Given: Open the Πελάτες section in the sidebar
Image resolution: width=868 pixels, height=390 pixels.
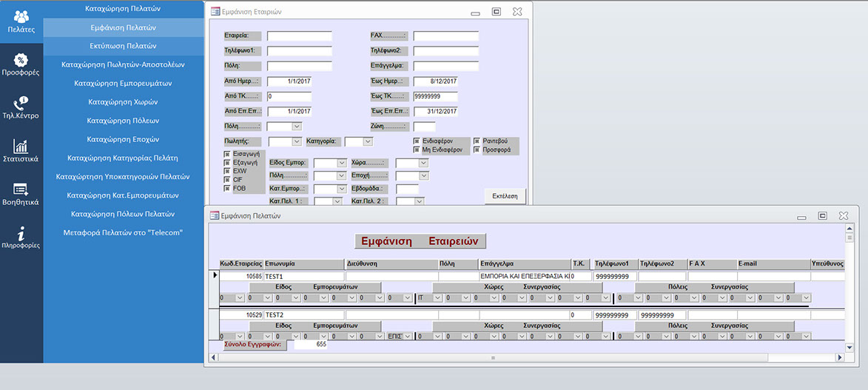Looking at the screenshot, I should [x=21, y=18].
